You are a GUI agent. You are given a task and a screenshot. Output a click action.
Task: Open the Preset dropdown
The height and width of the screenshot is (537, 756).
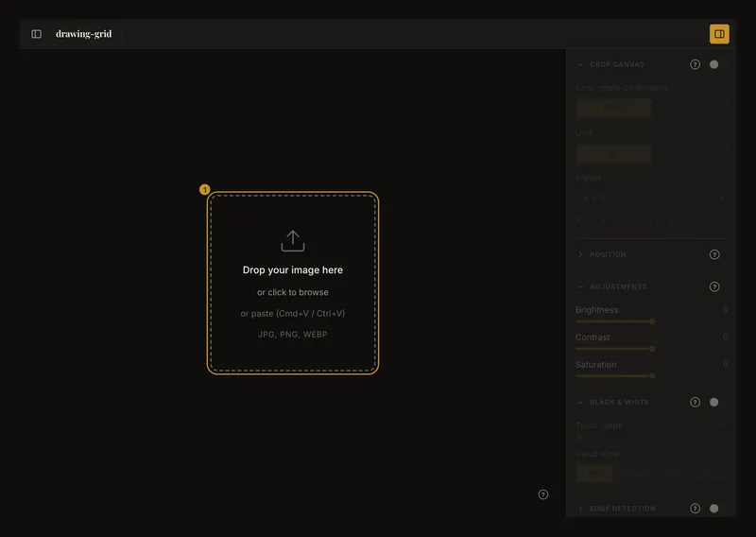click(x=651, y=198)
